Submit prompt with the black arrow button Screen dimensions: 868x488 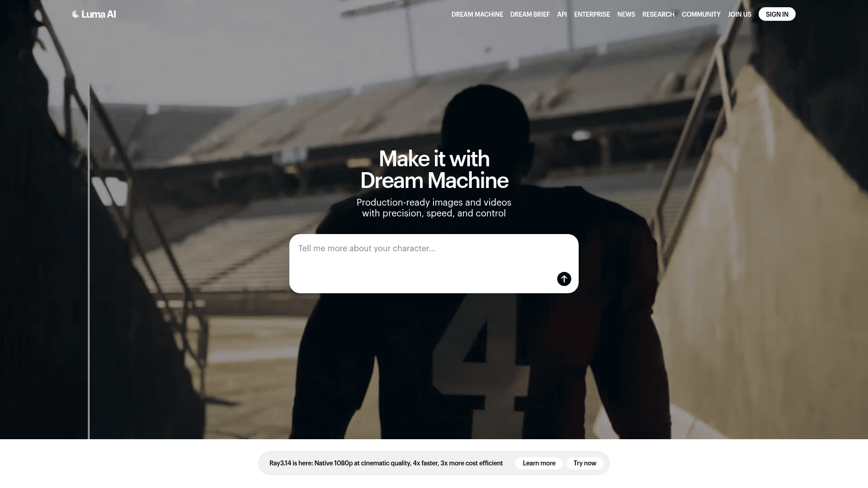coord(564,279)
